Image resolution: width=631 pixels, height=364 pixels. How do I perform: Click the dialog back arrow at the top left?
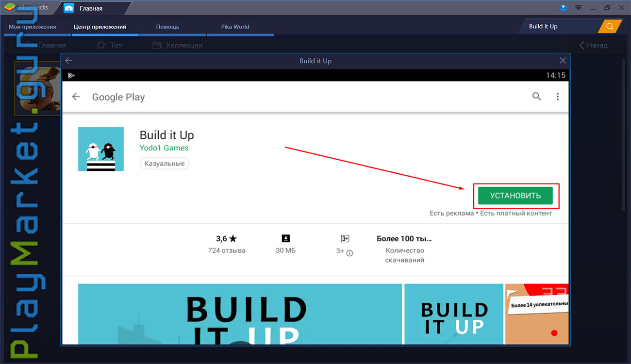pyautogui.click(x=68, y=61)
